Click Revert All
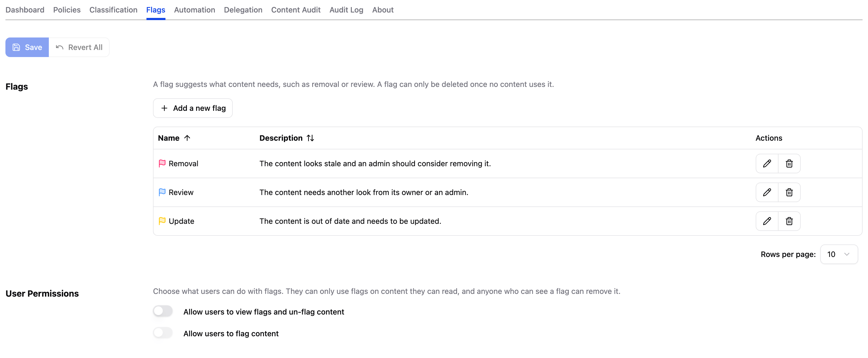Screen dimensions: 868x358 [79, 47]
